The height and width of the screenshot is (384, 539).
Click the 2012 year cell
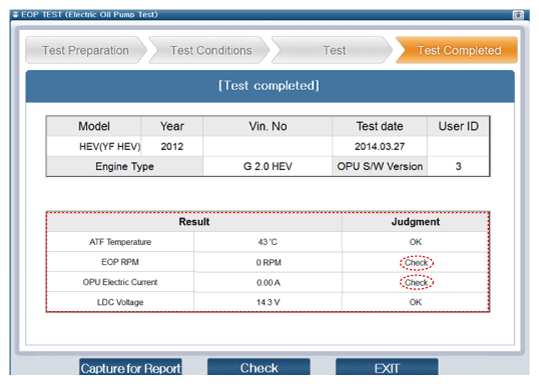coord(172,146)
